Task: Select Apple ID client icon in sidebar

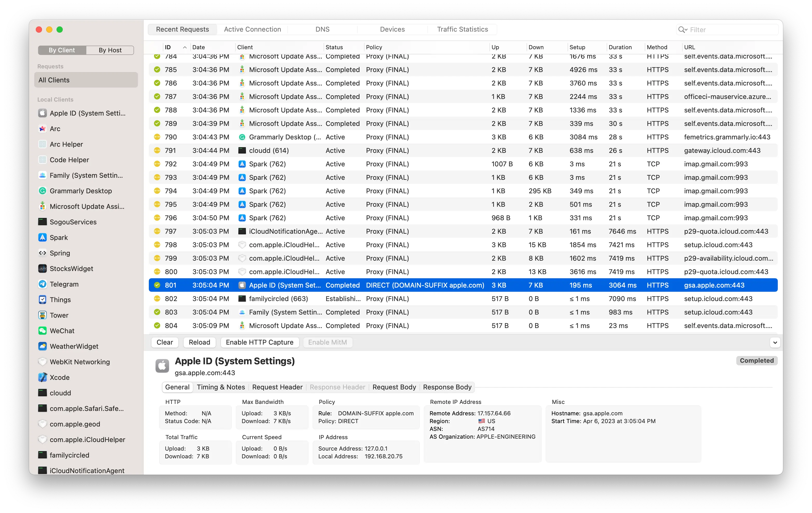Action: 43,113
